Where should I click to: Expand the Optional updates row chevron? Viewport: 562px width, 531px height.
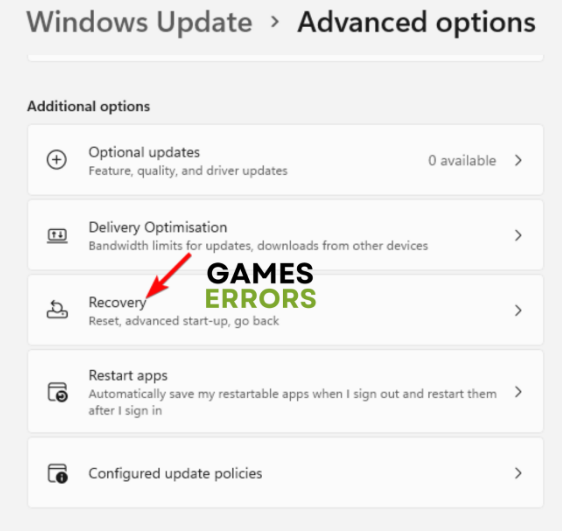[518, 160]
